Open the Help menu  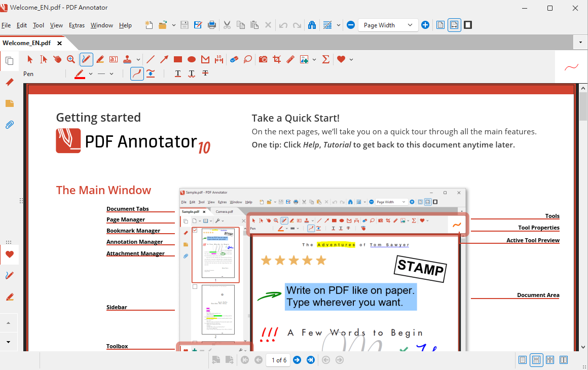[x=125, y=25]
